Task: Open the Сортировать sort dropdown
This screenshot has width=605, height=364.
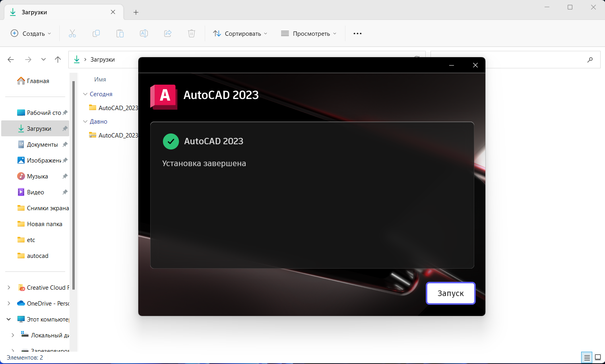Action: tap(240, 33)
